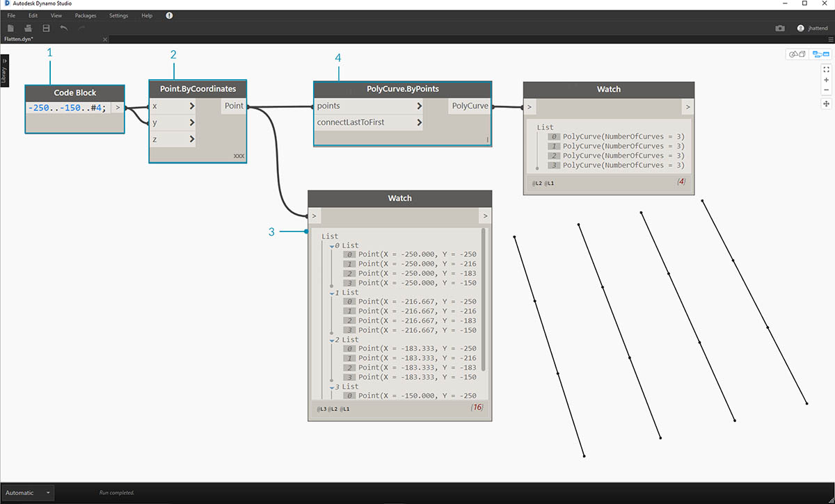Click the Open file toolbar icon

click(29, 28)
